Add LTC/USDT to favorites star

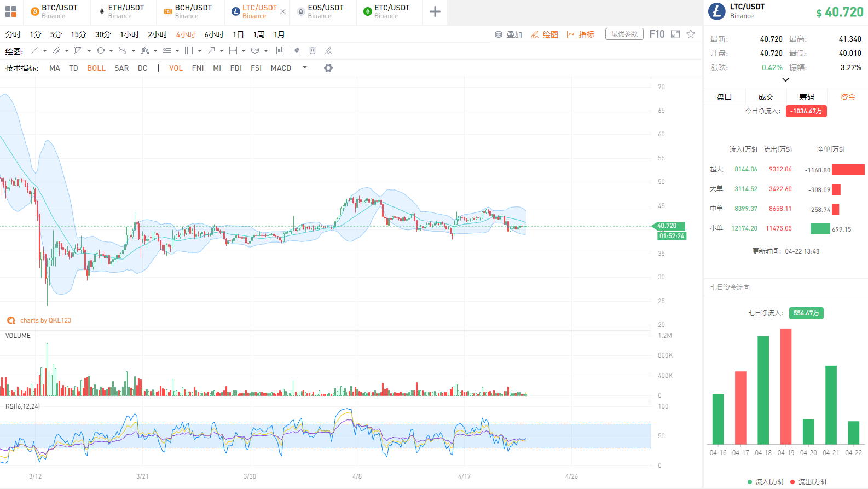[691, 34]
